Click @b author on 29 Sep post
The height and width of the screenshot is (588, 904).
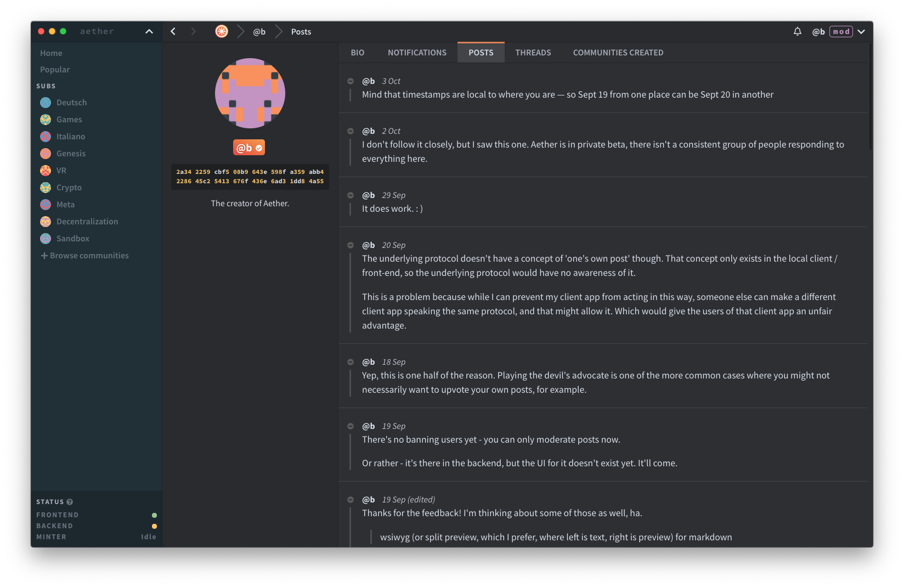369,195
